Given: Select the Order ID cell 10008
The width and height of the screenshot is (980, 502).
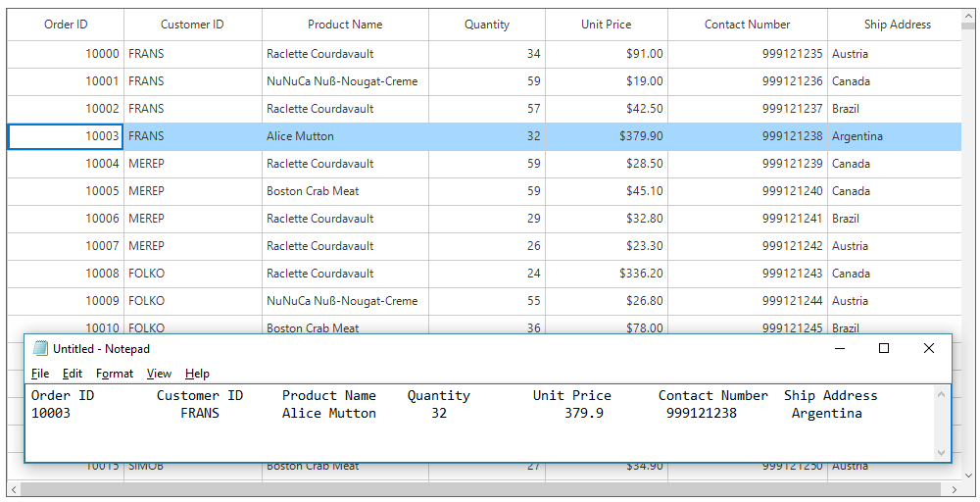Looking at the screenshot, I should click(x=66, y=274).
